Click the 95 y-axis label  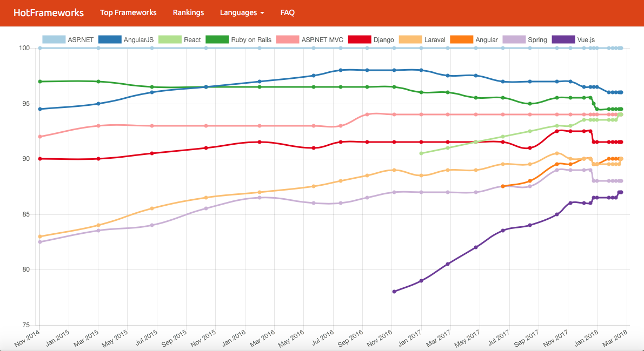click(x=26, y=104)
